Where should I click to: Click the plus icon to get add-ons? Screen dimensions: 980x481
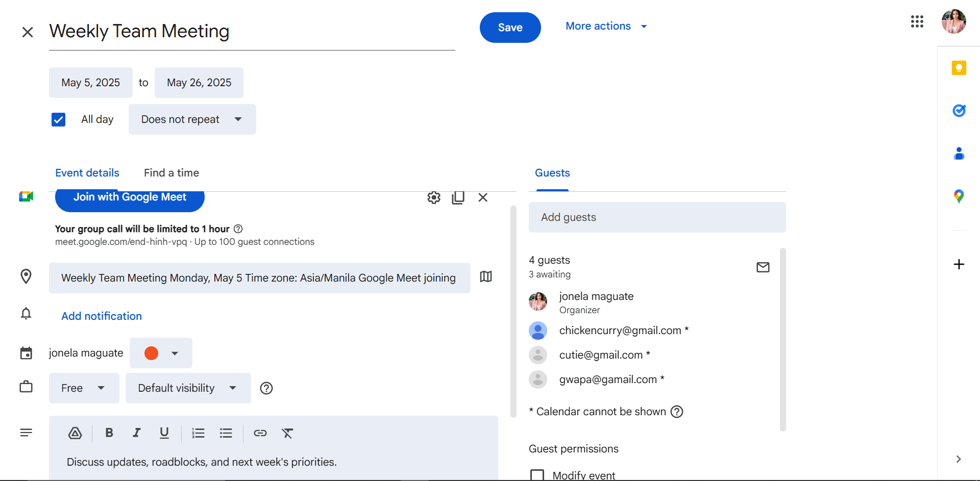pyautogui.click(x=959, y=264)
